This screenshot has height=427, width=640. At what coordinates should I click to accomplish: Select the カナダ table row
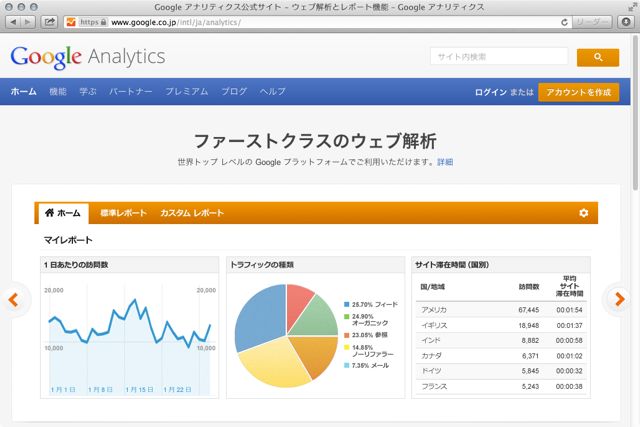[x=501, y=356]
